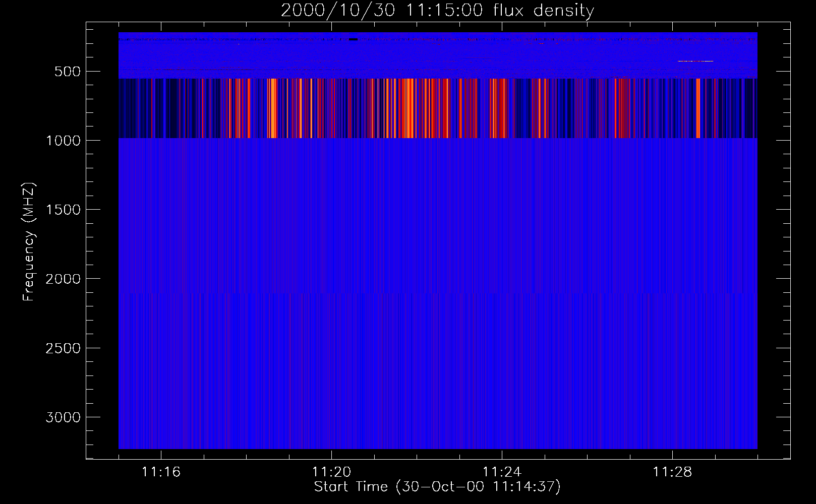816x504 pixels.
Task: Click the 2000 frequency tick label
Action: [63, 279]
